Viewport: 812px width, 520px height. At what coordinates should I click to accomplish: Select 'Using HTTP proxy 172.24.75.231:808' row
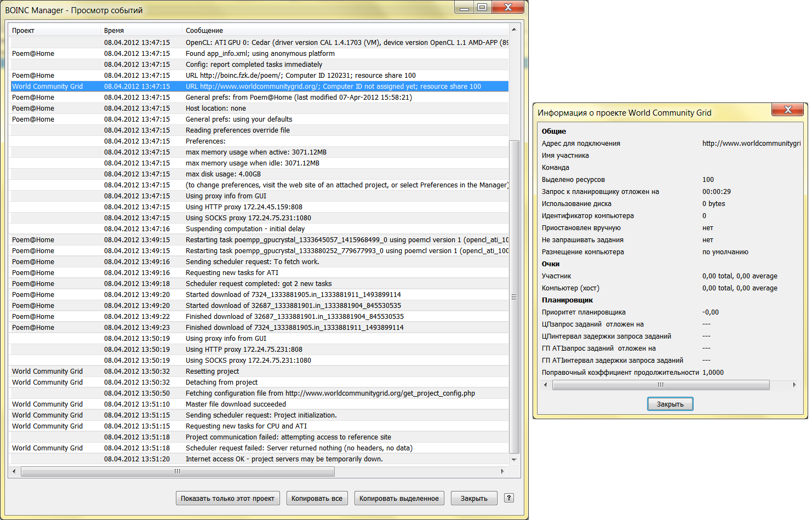pos(259,349)
